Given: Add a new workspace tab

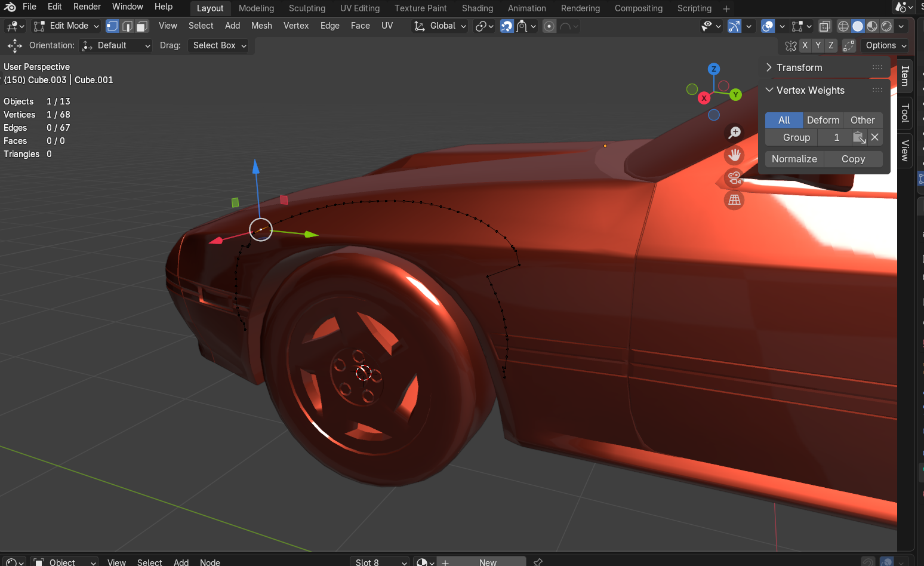Looking at the screenshot, I should coord(726,8).
